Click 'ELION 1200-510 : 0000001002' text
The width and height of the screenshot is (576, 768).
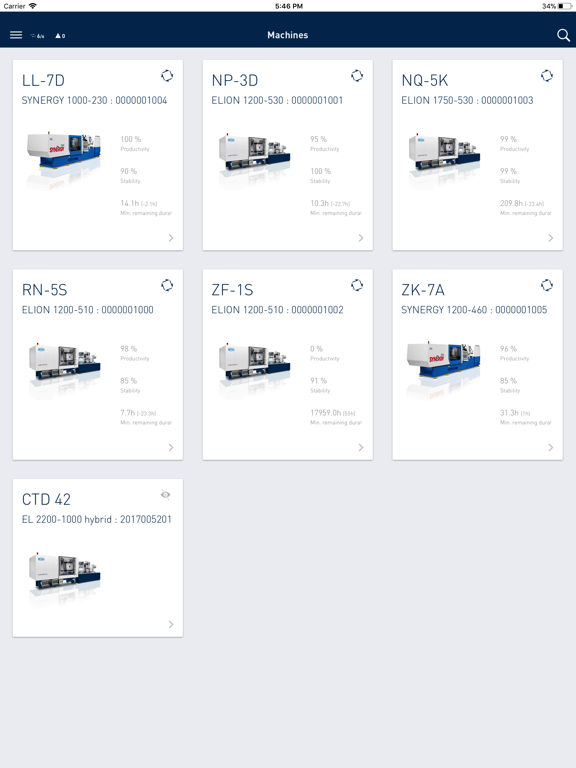[277, 310]
